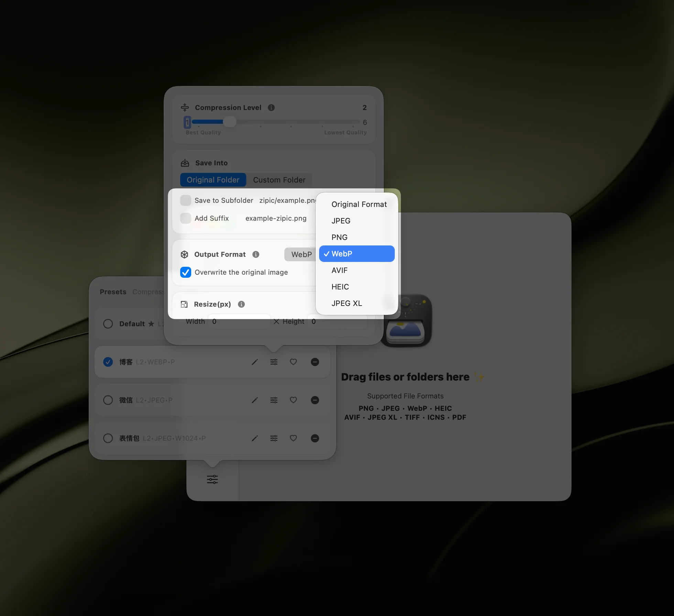Edit the 博客 preset with the pencil icon
Image resolution: width=674 pixels, height=616 pixels.
[254, 362]
